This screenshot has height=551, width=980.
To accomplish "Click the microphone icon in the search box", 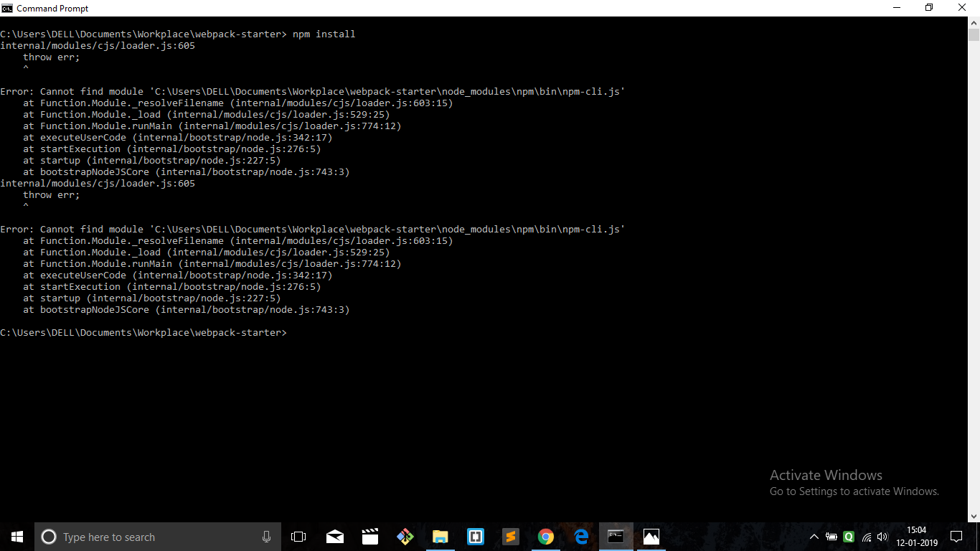I will tap(267, 537).
